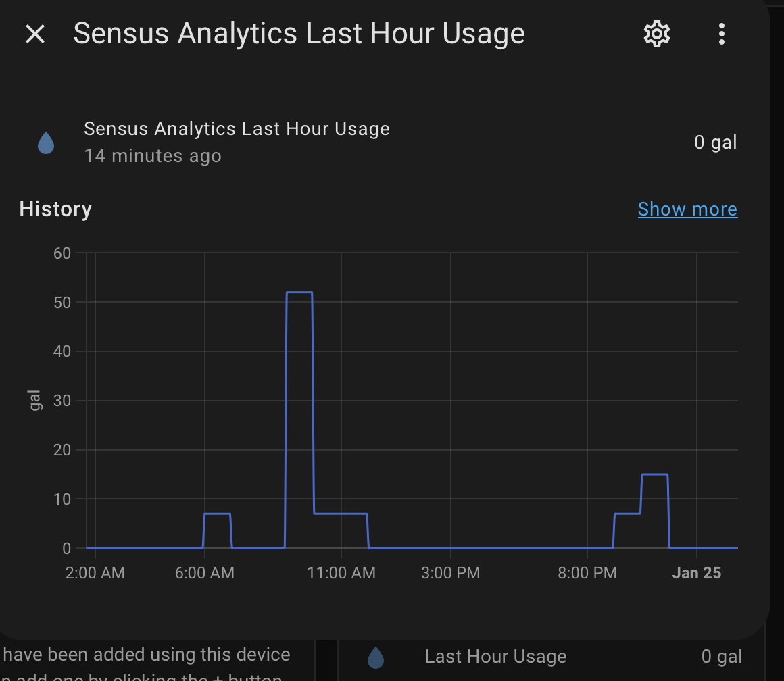This screenshot has width=784, height=681.
Task: Open the Show more history link
Action: 687,209
